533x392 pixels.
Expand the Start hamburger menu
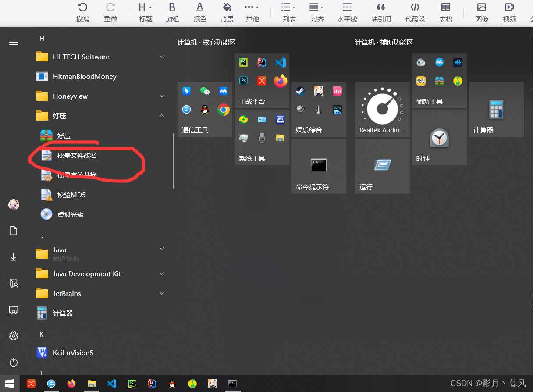(14, 42)
